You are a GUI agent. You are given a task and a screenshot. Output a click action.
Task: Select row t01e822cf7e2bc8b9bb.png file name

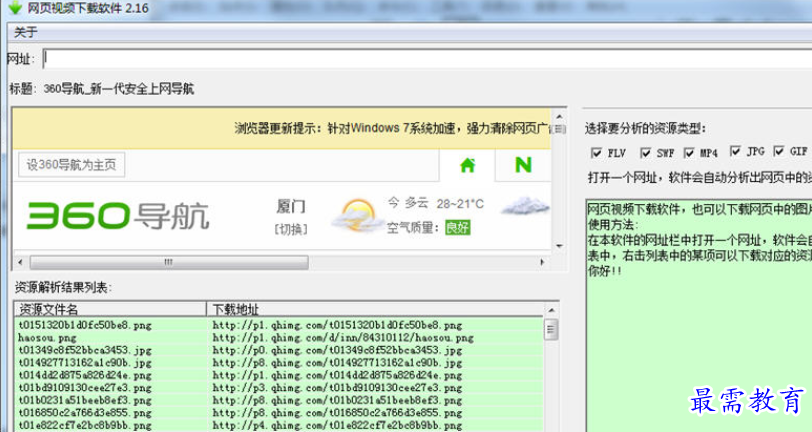[85, 425]
